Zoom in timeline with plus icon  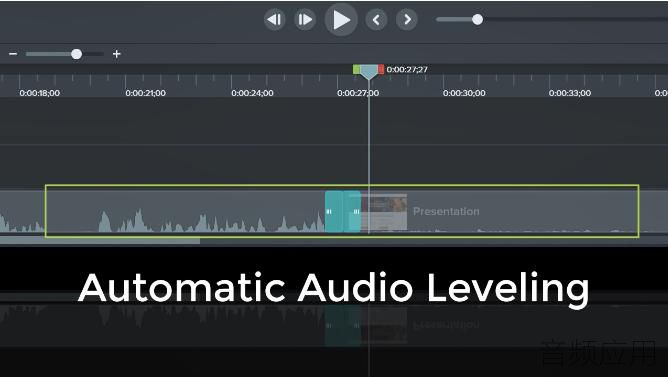click(x=116, y=54)
